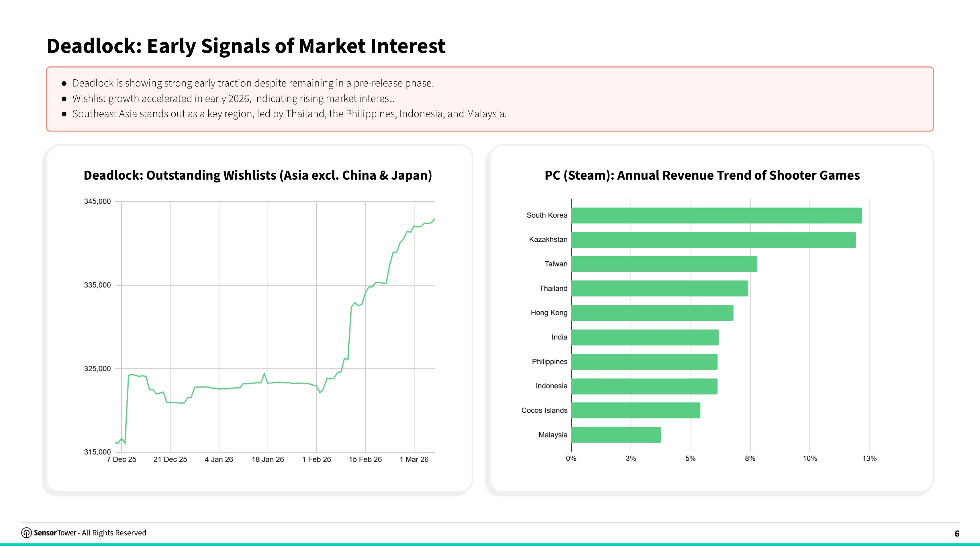Click the Sensor Tower logo icon
The width and height of the screenshot is (980, 546).
(x=26, y=533)
